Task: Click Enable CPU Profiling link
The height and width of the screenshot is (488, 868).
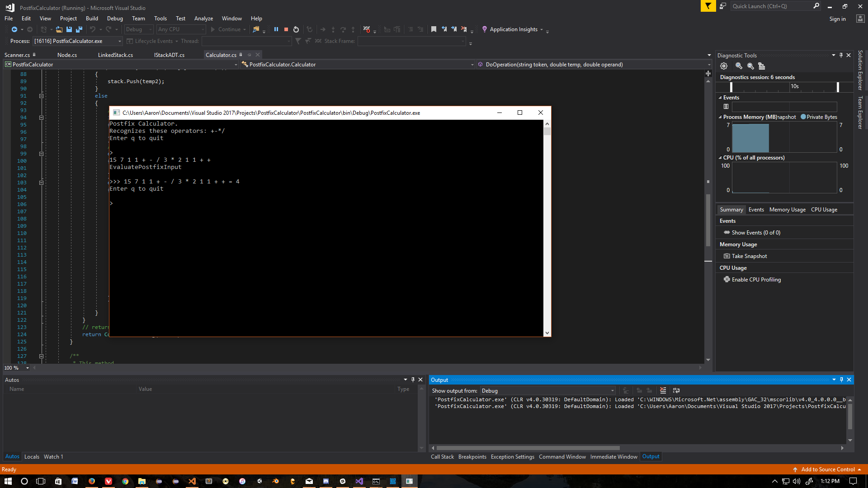Action: [x=756, y=280]
